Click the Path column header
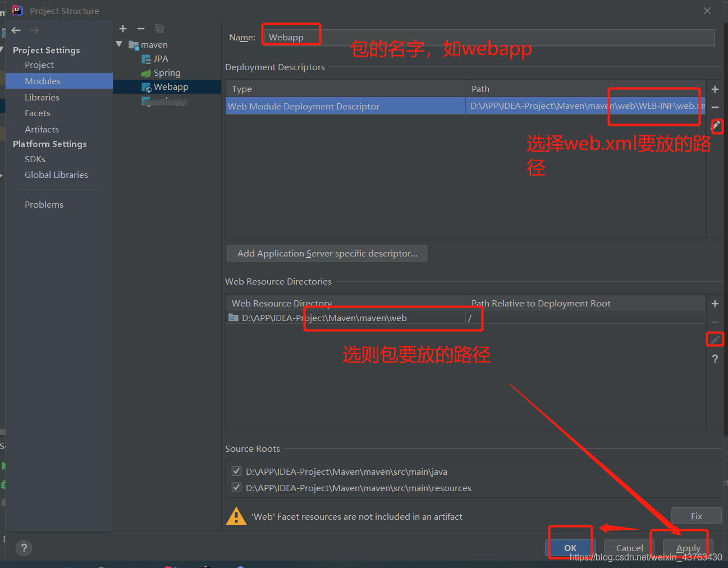This screenshot has height=568, width=728. (585, 89)
